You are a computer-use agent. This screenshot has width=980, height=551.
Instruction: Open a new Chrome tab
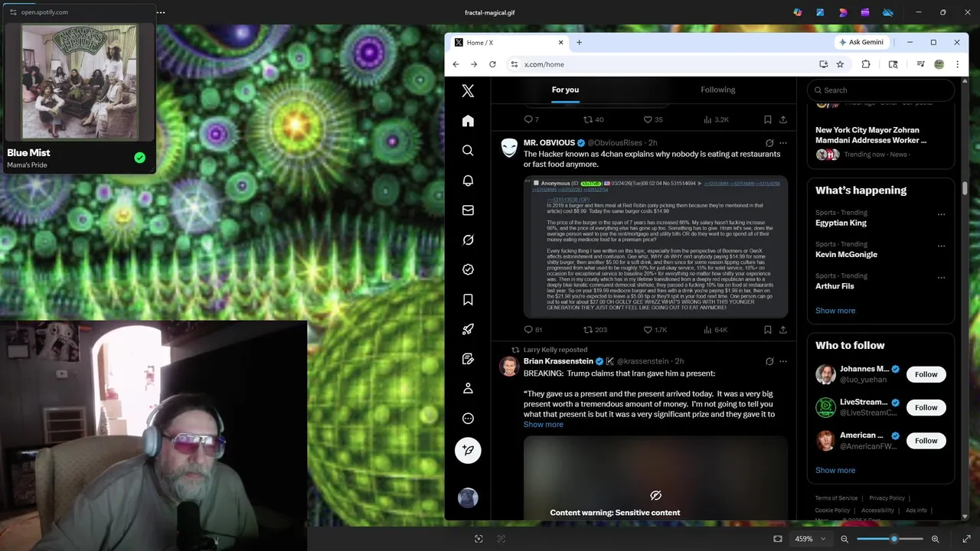579,42
